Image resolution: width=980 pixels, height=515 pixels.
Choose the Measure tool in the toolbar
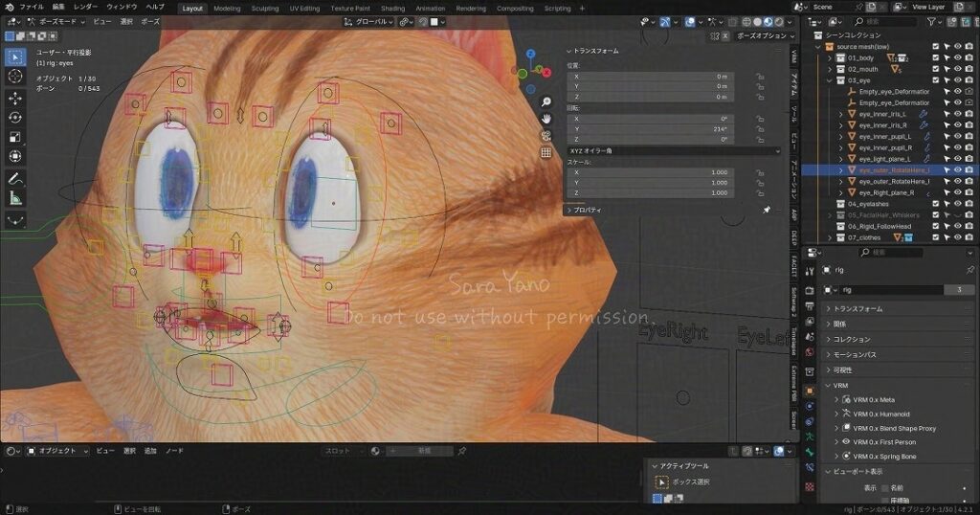15,198
